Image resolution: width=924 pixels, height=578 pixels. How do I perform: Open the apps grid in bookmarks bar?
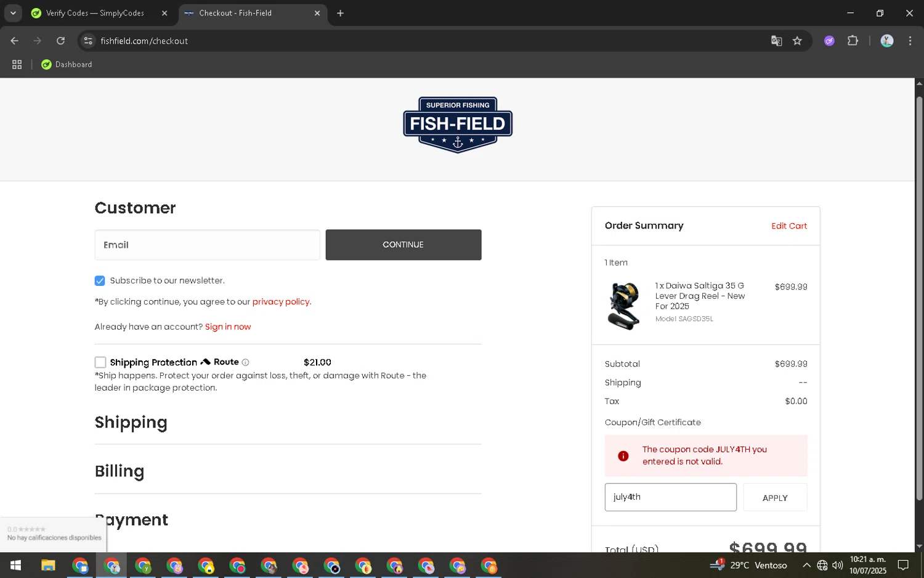17,64
